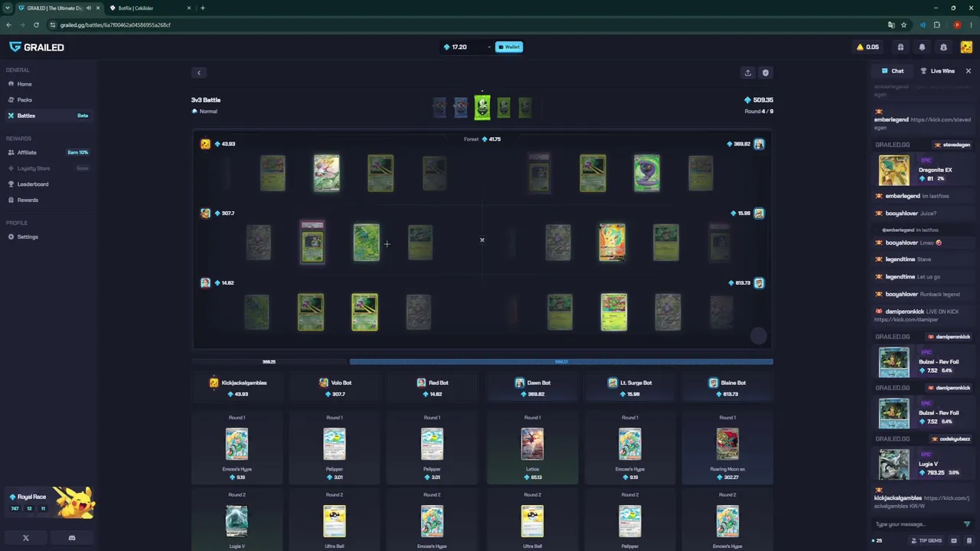
Task: Open the Red Bot player header
Action: pyautogui.click(x=432, y=388)
